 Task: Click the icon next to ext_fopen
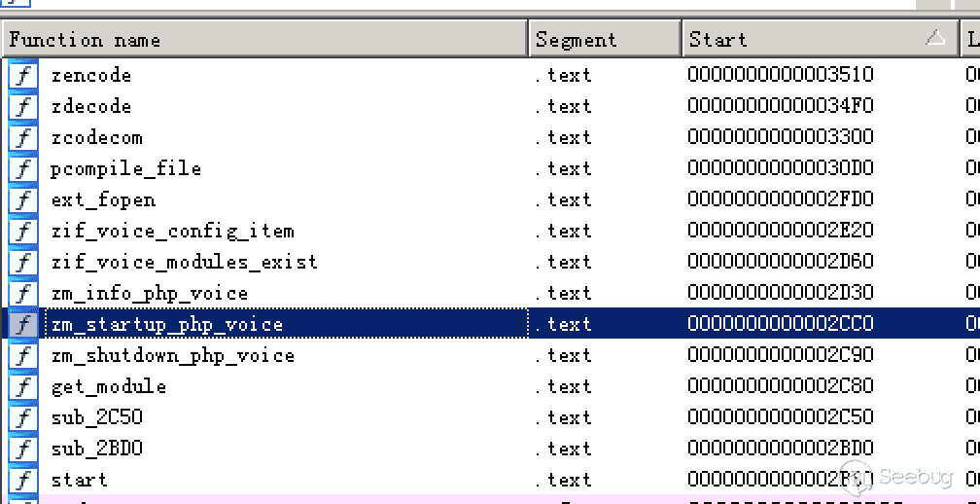tap(23, 199)
